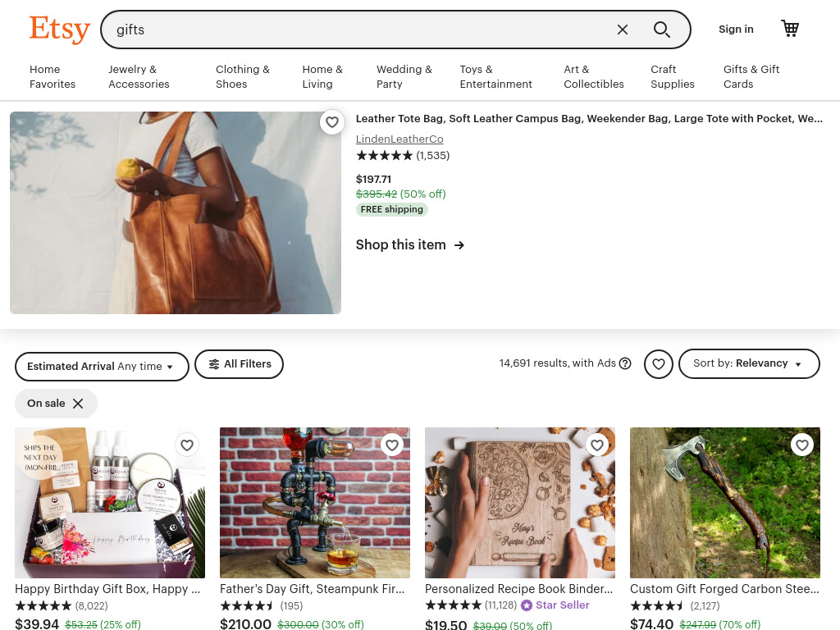Visit the LindenLeatherCo shop link
840x630 pixels.
[x=399, y=139]
